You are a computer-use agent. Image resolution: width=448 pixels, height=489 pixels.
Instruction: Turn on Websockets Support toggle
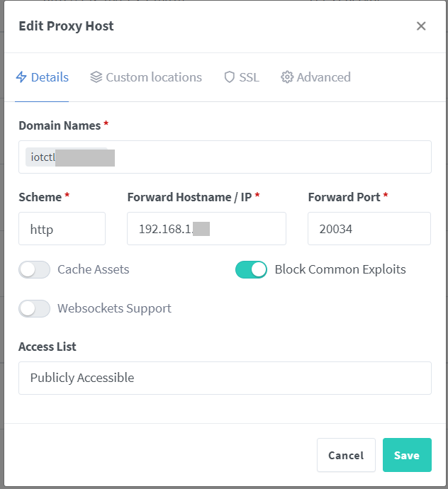pyautogui.click(x=35, y=308)
